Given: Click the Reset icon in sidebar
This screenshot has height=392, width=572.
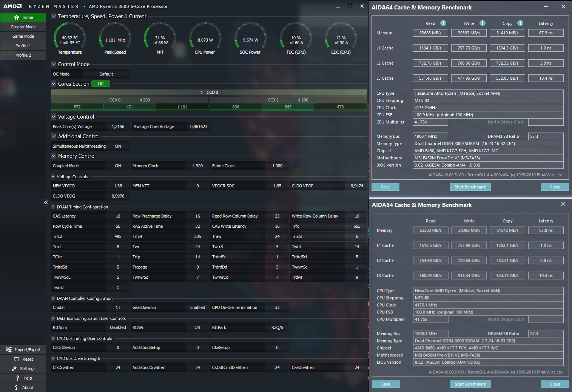Looking at the screenshot, I should click(17, 359).
